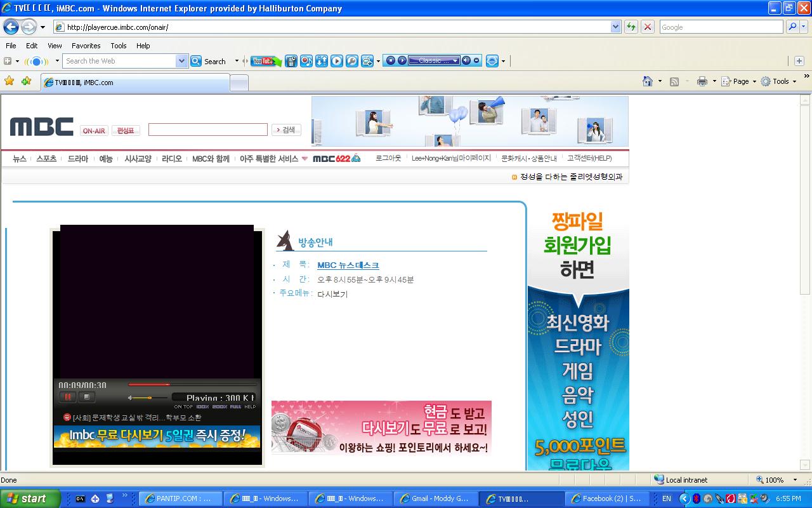
Task: Click the 다시보기 replay link
Action: [332, 294]
